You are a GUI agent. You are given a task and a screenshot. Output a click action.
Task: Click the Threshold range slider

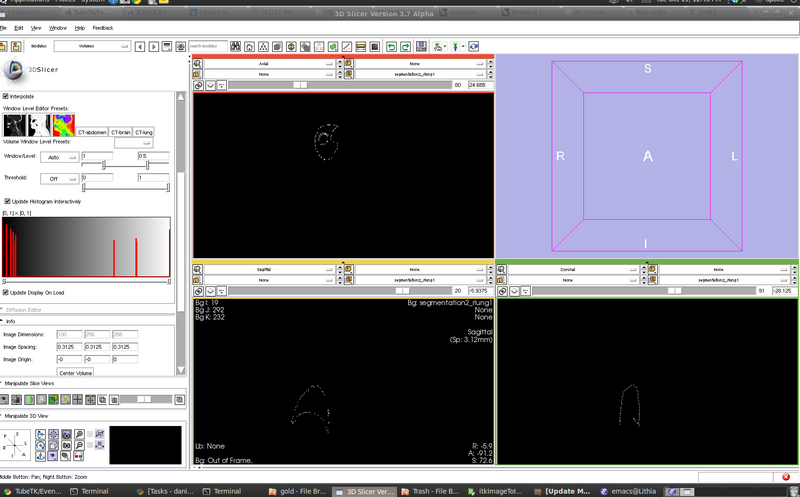(x=126, y=188)
